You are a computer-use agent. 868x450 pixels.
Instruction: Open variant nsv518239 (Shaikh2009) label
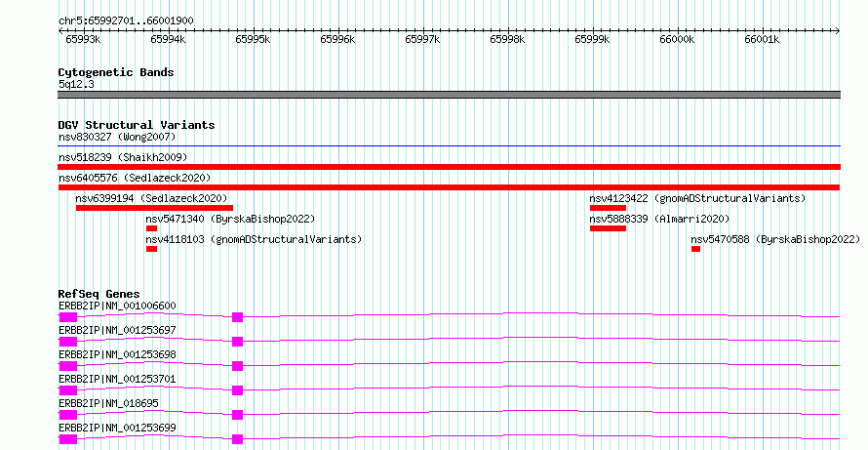coord(123,157)
